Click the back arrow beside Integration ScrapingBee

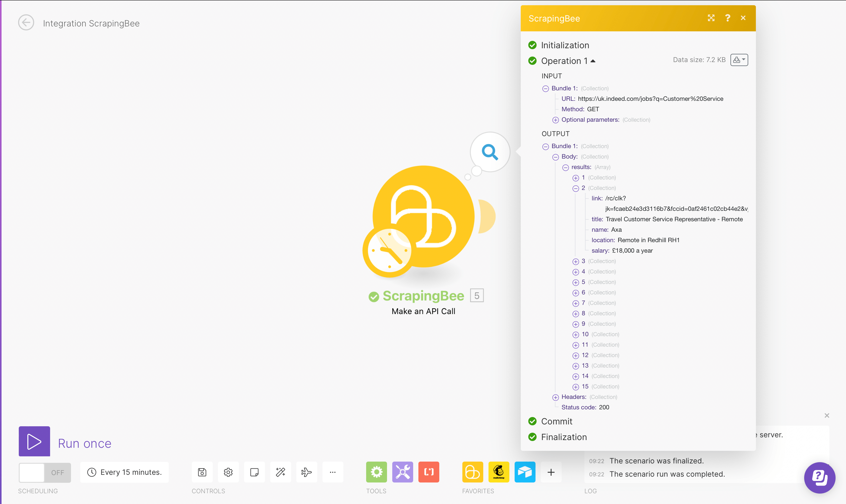point(26,23)
